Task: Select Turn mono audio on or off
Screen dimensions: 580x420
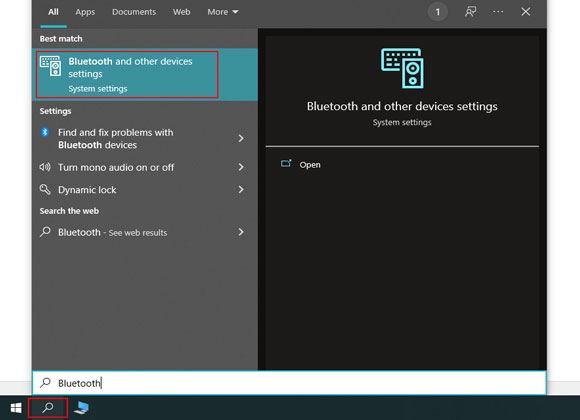Action: click(145, 167)
